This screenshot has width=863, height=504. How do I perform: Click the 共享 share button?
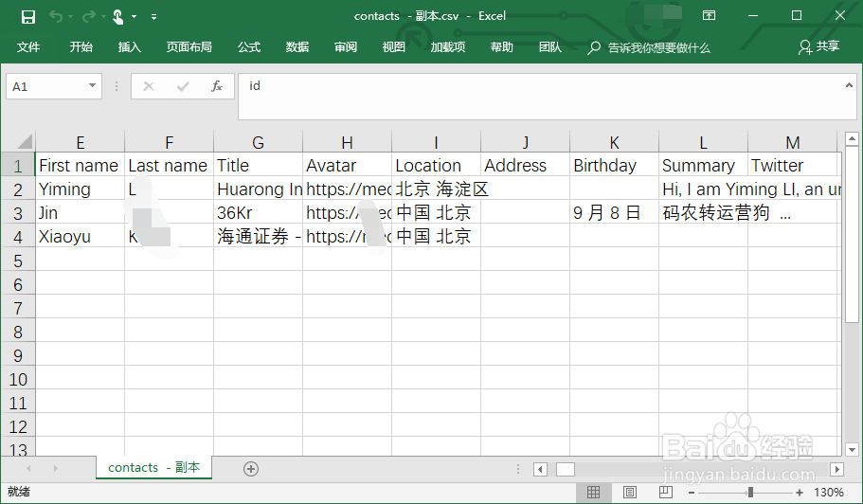click(819, 47)
